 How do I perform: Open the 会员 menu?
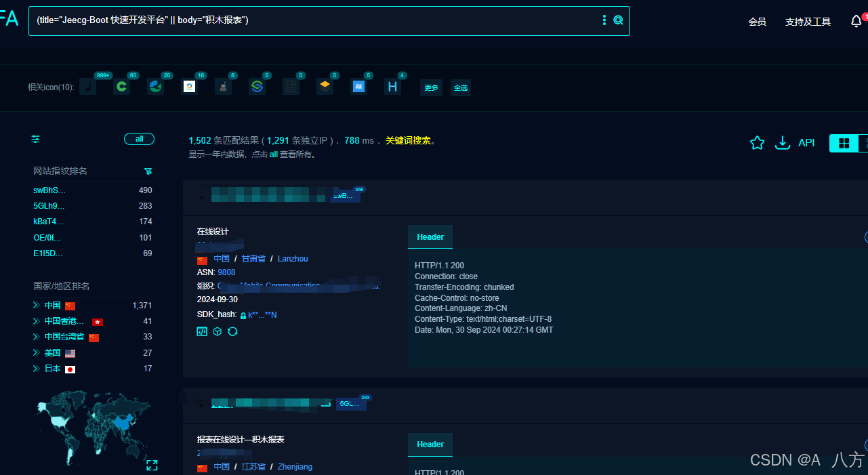point(757,22)
